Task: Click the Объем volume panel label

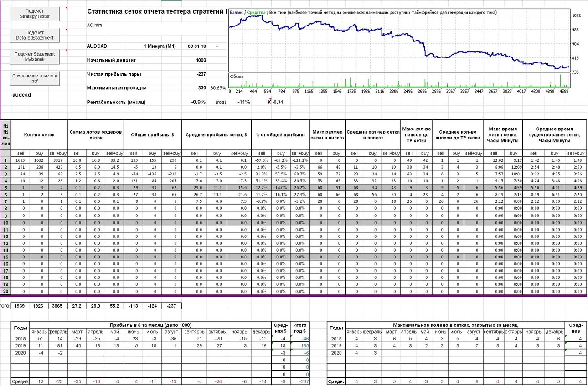Action: tap(236, 76)
